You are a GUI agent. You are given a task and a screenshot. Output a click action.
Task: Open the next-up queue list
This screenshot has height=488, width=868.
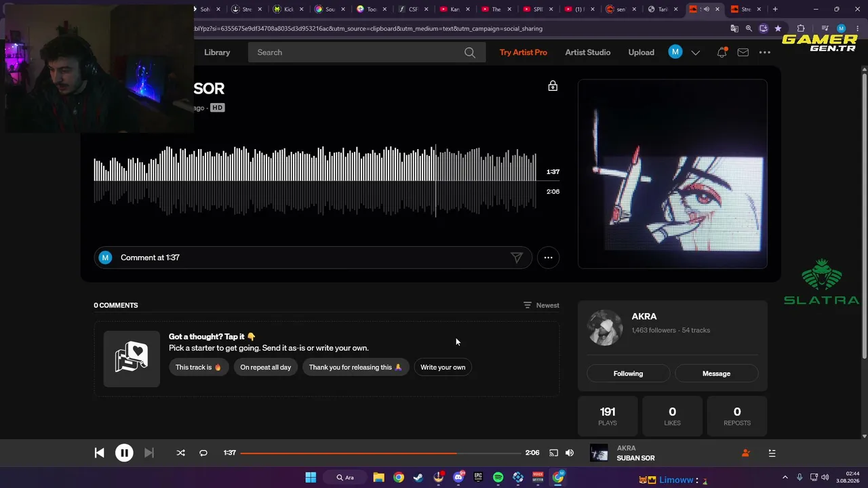772,453
